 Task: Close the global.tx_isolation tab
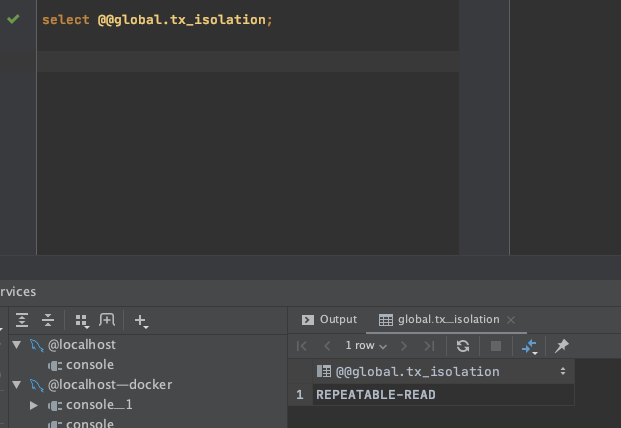[x=511, y=320]
